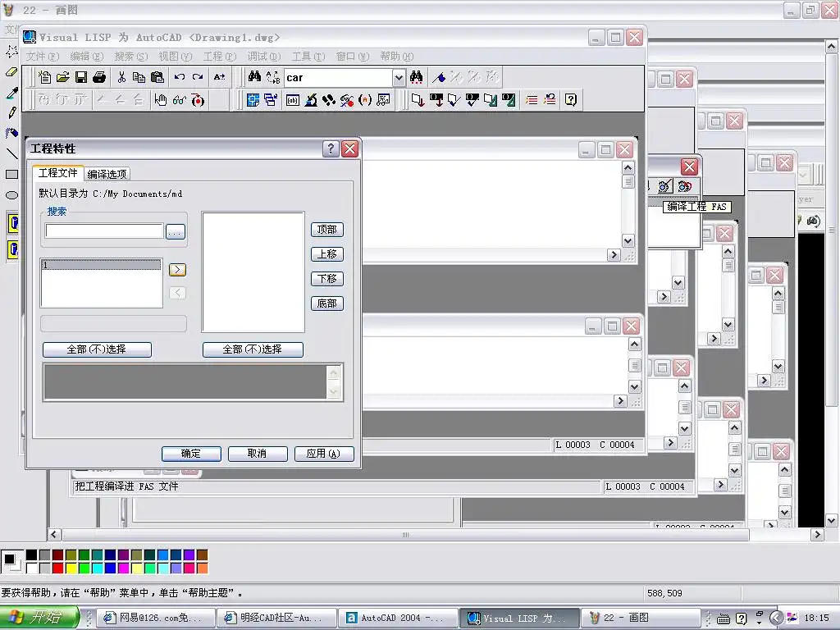Switch to AutoCAD 2004 taskbar button
Image resolution: width=840 pixels, height=630 pixels.
click(399, 619)
